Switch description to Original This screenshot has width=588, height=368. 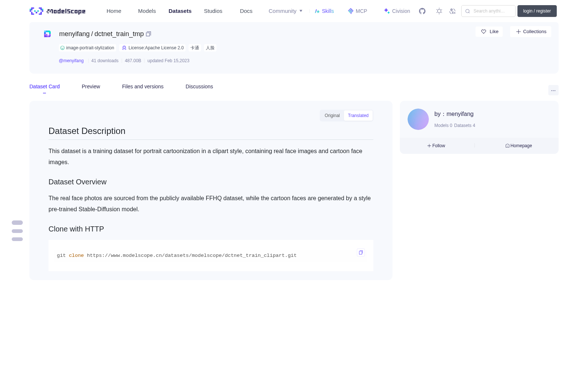pyautogui.click(x=332, y=116)
